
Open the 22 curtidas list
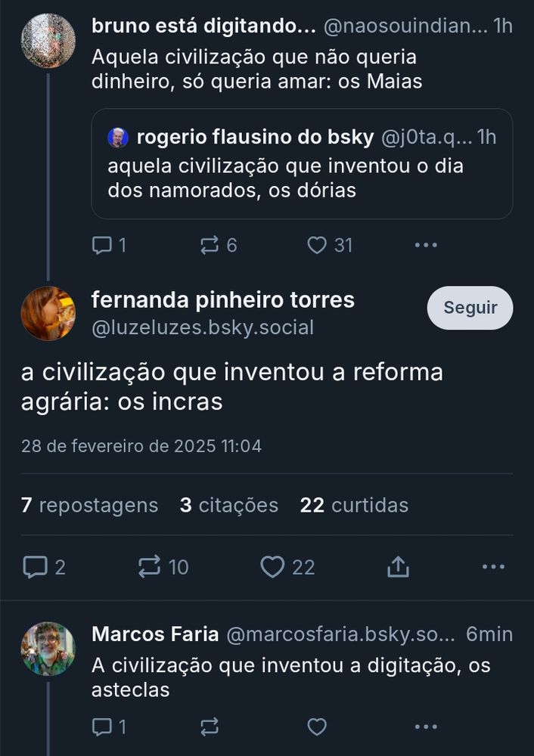[x=354, y=505]
